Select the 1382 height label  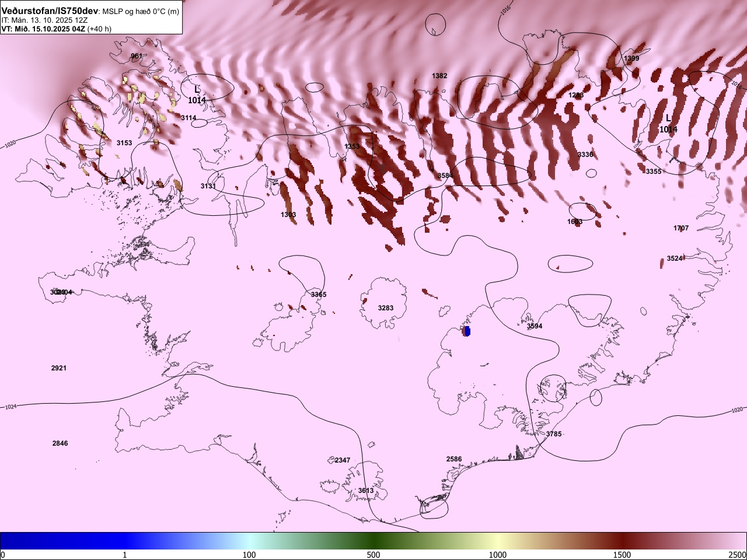click(x=439, y=76)
